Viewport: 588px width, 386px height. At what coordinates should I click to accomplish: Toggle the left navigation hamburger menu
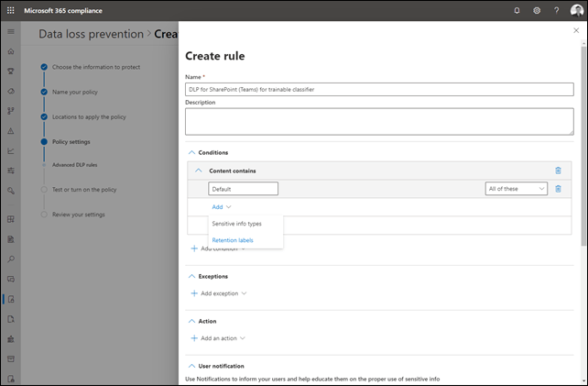11,30
